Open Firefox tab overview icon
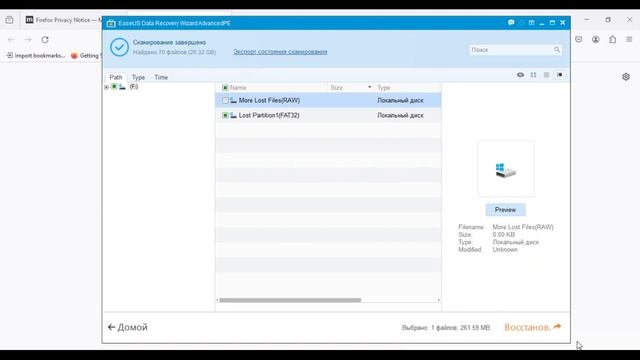The width and height of the screenshot is (640, 360). (x=9, y=20)
